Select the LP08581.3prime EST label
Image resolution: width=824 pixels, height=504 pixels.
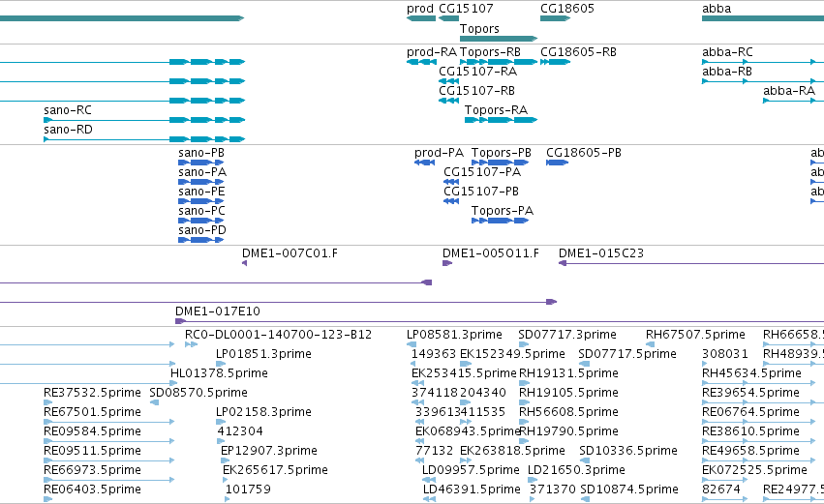[454, 336]
